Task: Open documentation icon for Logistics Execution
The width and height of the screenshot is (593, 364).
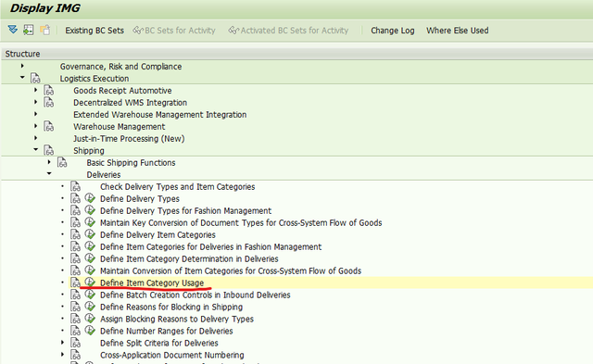Action: (x=35, y=78)
